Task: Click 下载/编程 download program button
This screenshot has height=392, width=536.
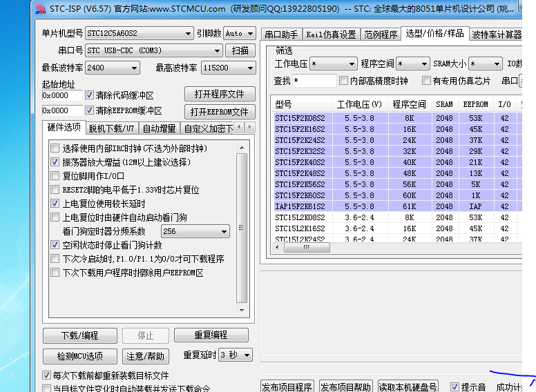Action: [80, 335]
